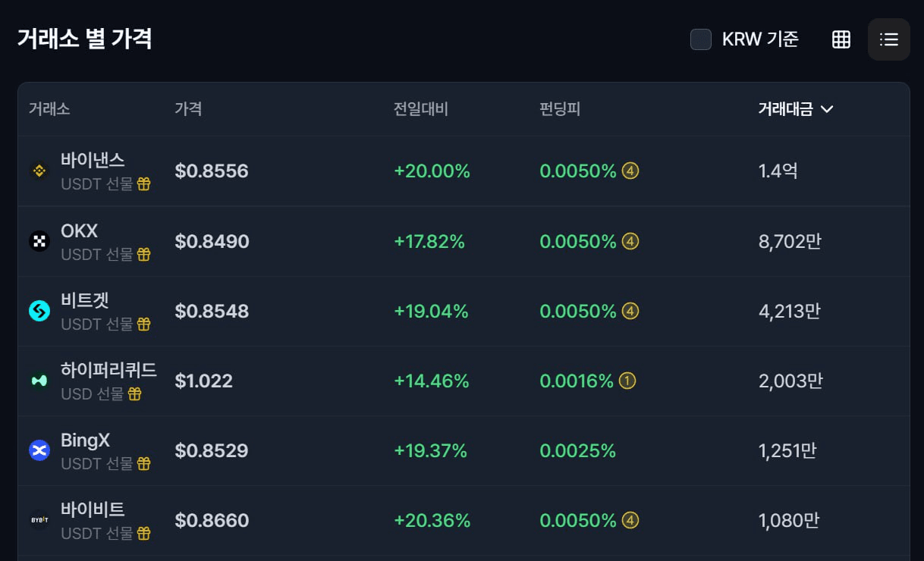924x561 pixels.
Task: Sort by 거래대금 column header
Action: pos(785,109)
